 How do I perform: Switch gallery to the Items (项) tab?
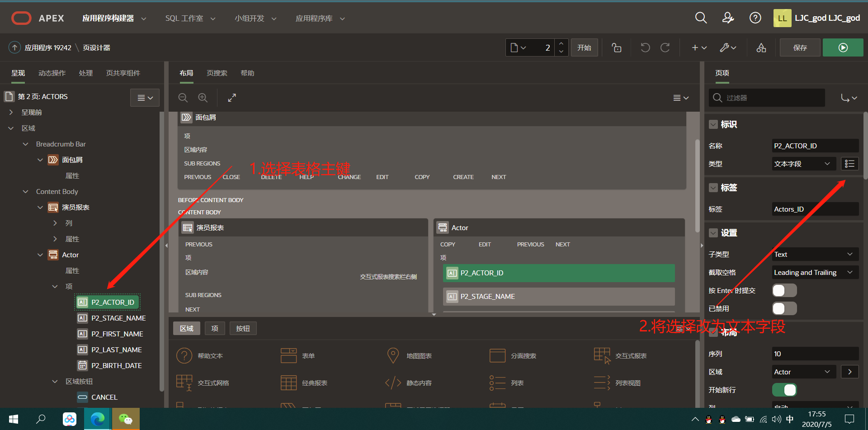(215, 328)
